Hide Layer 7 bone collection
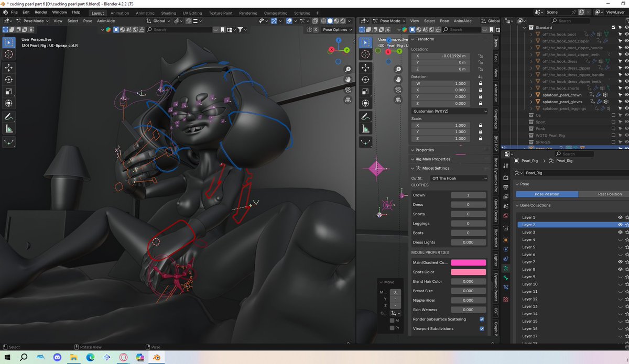 point(620,262)
